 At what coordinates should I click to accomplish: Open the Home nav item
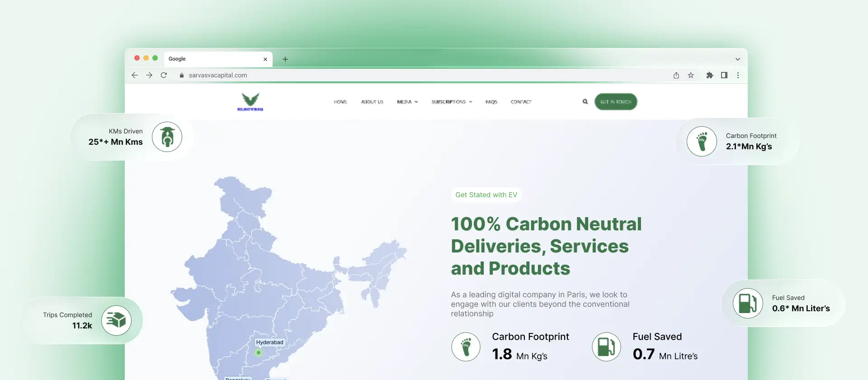point(340,102)
